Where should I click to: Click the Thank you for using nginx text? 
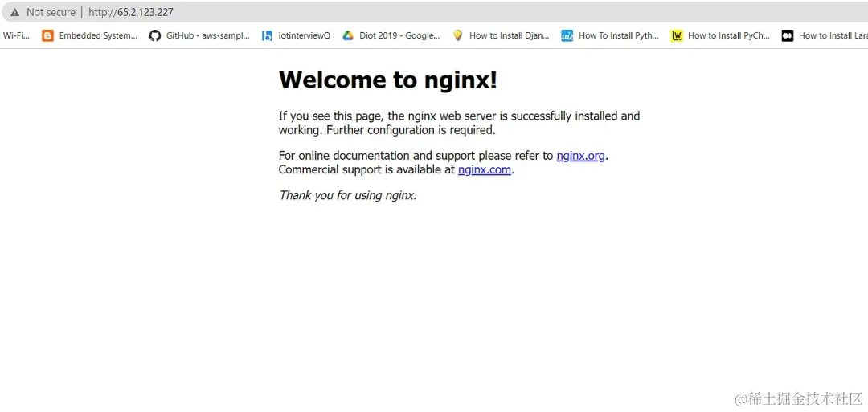[x=348, y=195]
